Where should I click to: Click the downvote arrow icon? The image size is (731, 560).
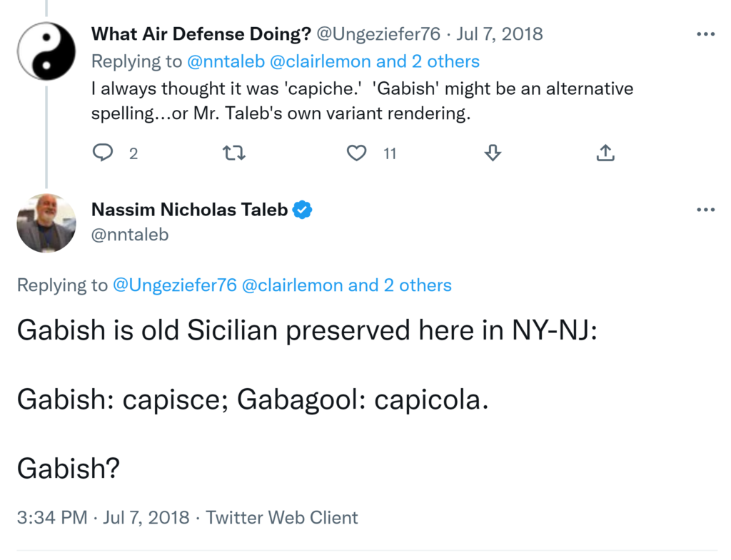point(492,153)
